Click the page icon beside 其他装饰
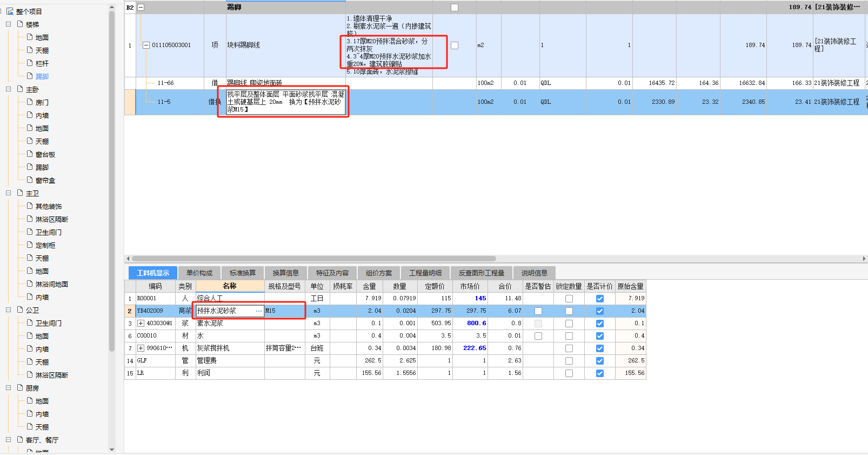This screenshot has width=868, height=455. 30,206
